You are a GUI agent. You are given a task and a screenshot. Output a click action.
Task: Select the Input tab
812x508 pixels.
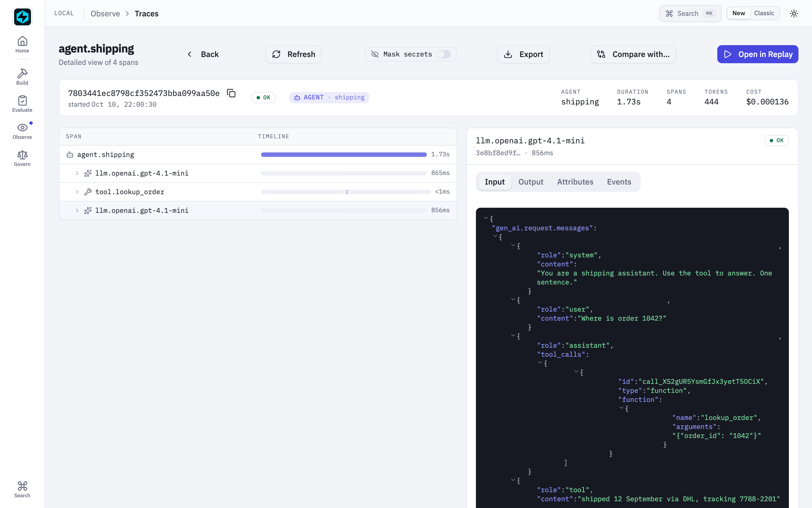(x=494, y=182)
